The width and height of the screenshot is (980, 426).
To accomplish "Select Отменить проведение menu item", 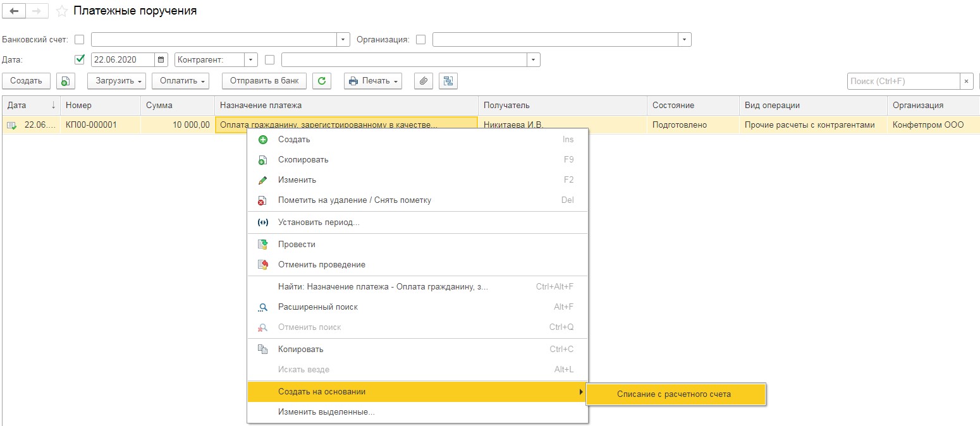I will pos(417,264).
